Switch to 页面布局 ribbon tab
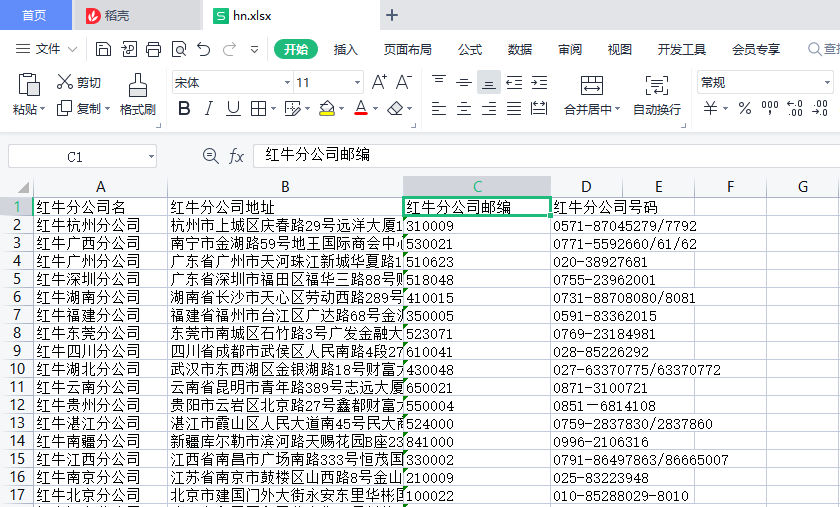Image resolution: width=840 pixels, height=507 pixels. (x=408, y=49)
